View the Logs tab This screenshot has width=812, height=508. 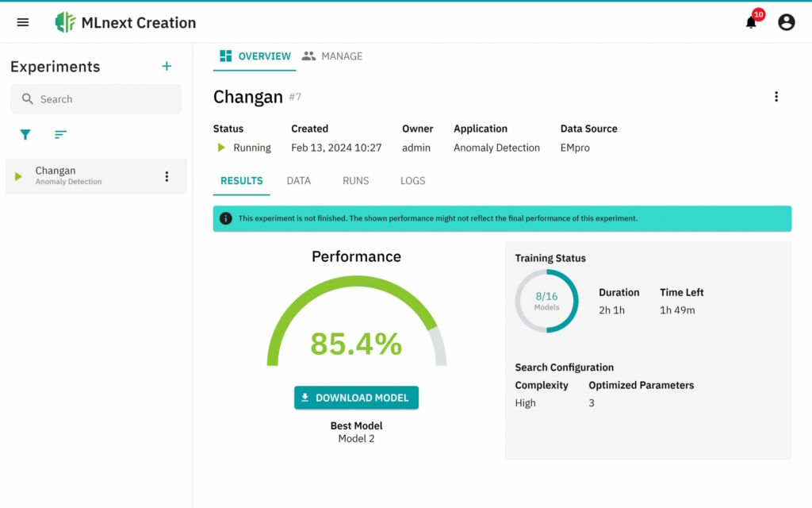click(412, 181)
